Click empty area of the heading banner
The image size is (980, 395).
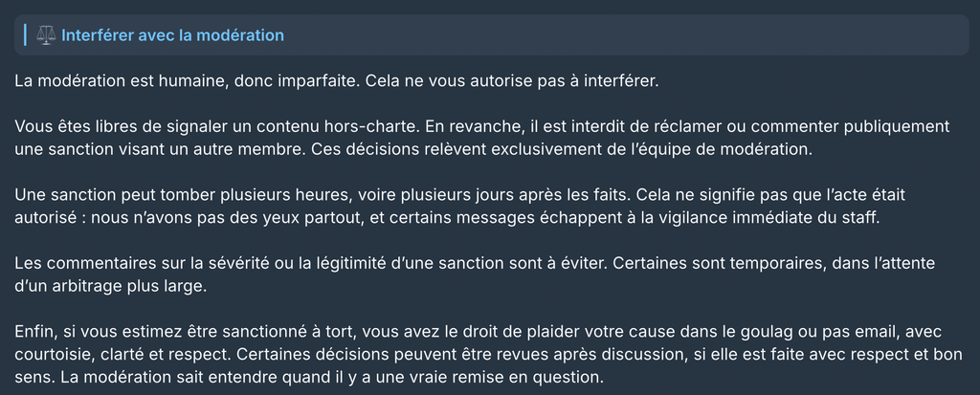(x=625, y=35)
